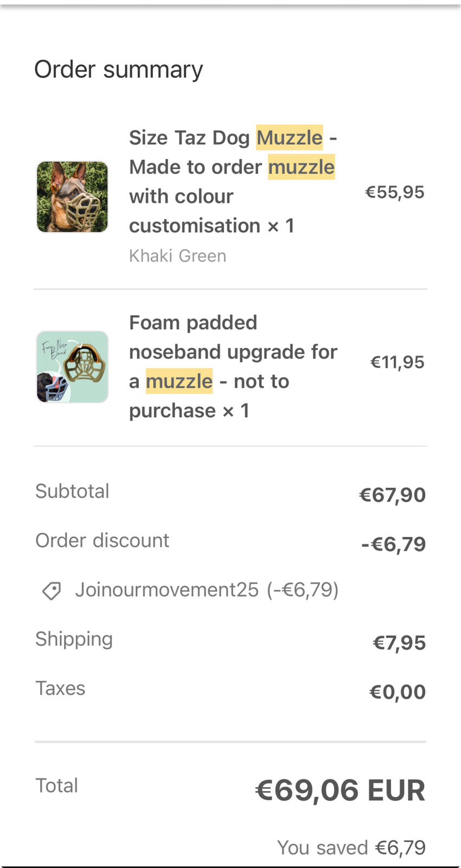Click the €0,00 taxes amount
The image size is (461, 868).
[x=397, y=692]
